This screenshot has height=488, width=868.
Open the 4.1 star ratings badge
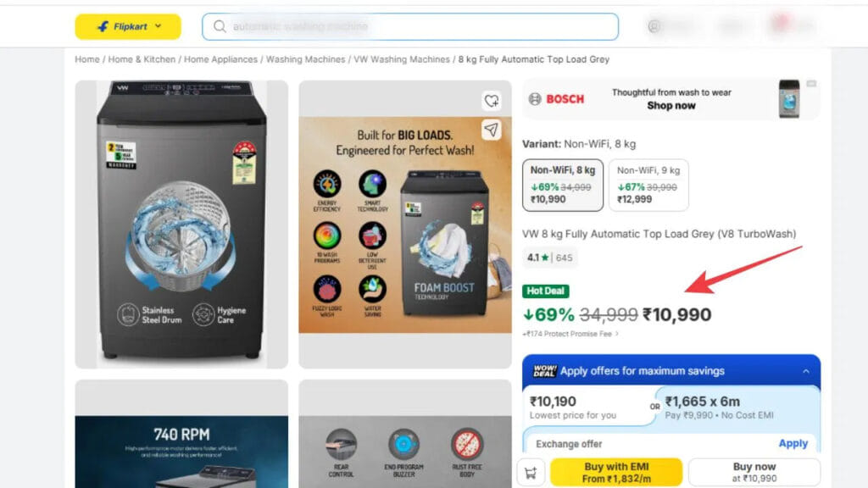[x=549, y=258]
